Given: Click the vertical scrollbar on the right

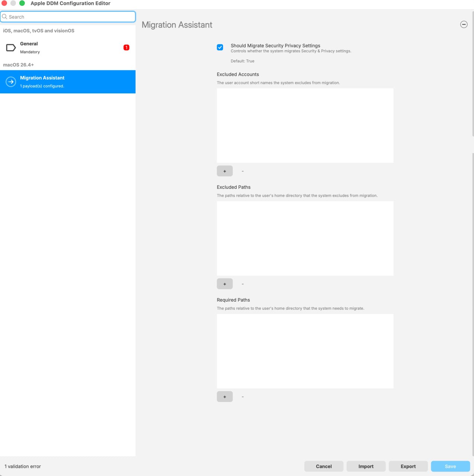Looking at the screenshot, I should (x=473, y=74).
